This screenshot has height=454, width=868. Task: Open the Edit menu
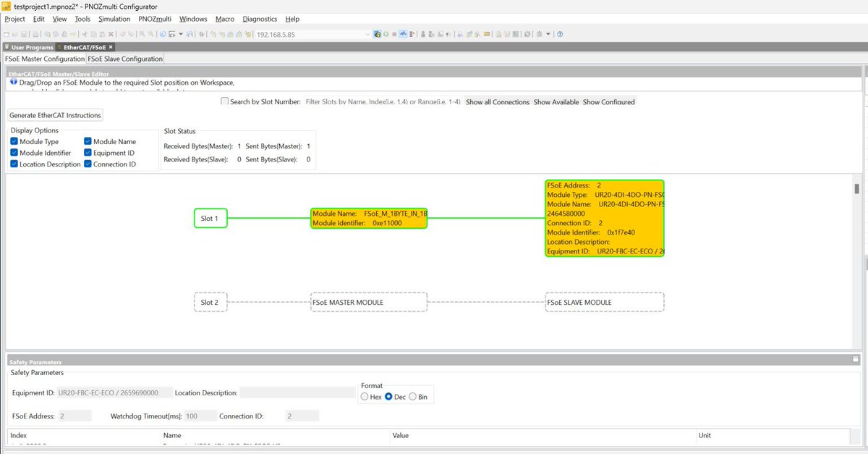(x=38, y=19)
